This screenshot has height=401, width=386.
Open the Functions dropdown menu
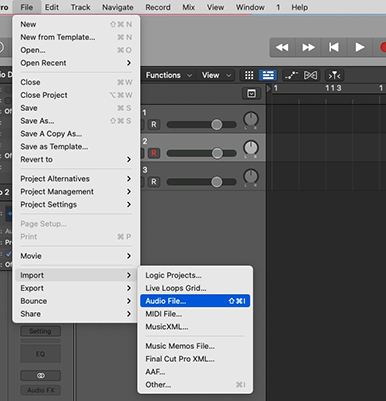click(168, 75)
